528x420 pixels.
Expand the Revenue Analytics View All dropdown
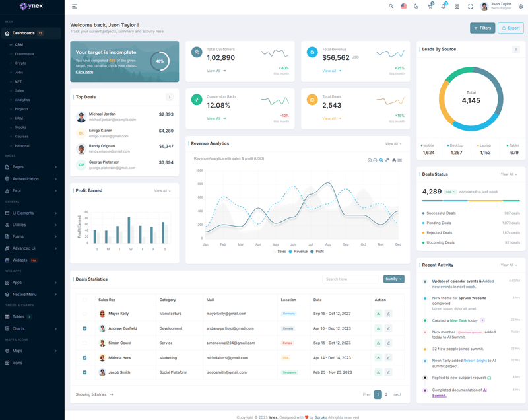pyautogui.click(x=393, y=143)
